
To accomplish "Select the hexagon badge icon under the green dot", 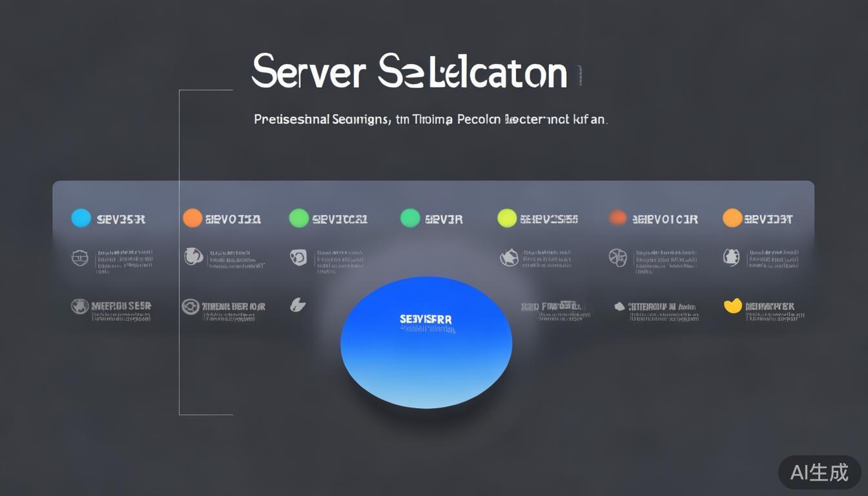I will [x=298, y=257].
